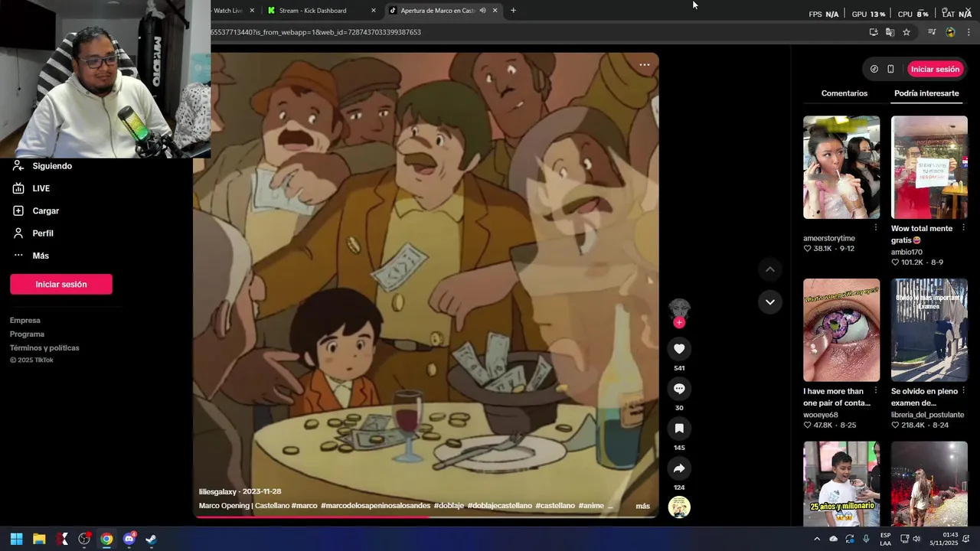The height and width of the screenshot is (551, 980).
Task: Open three-dot menu of ameerstorytime card
Action: [876, 227]
